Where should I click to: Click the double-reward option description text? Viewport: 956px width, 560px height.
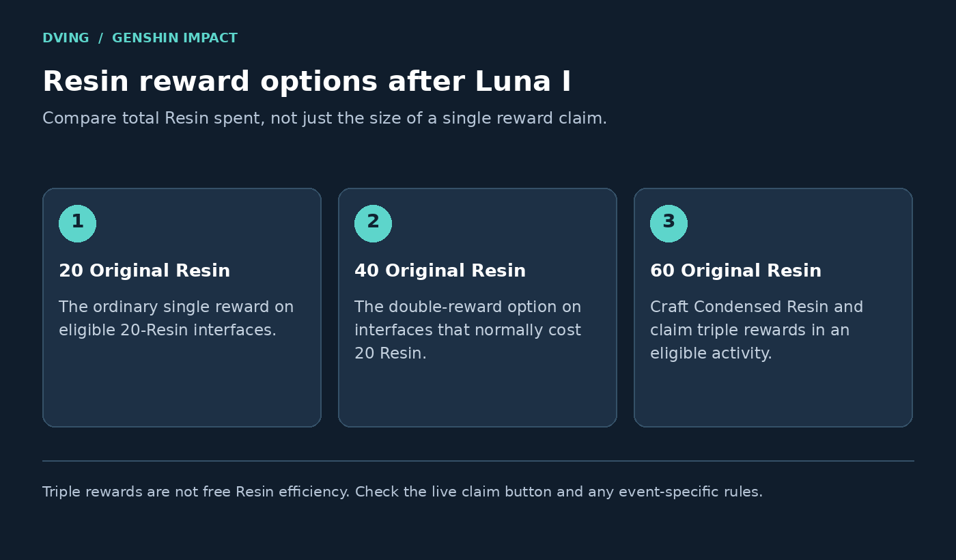click(x=468, y=331)
